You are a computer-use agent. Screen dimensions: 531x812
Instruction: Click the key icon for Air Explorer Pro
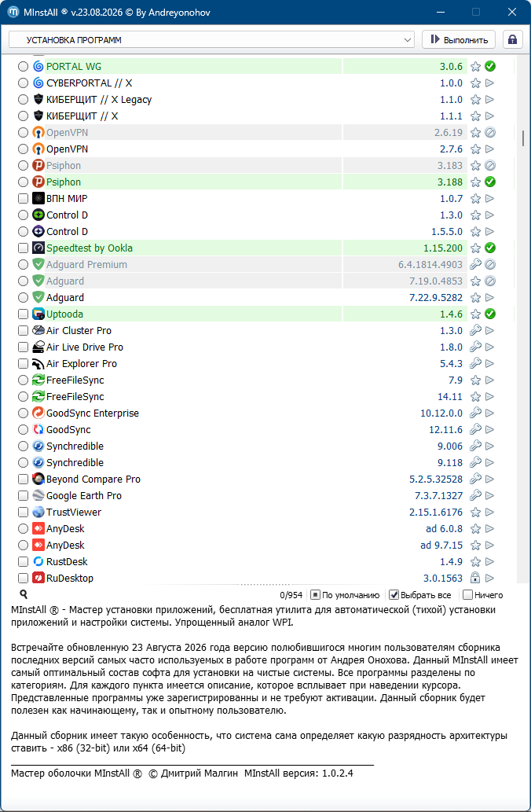click(x=475, y=363)
